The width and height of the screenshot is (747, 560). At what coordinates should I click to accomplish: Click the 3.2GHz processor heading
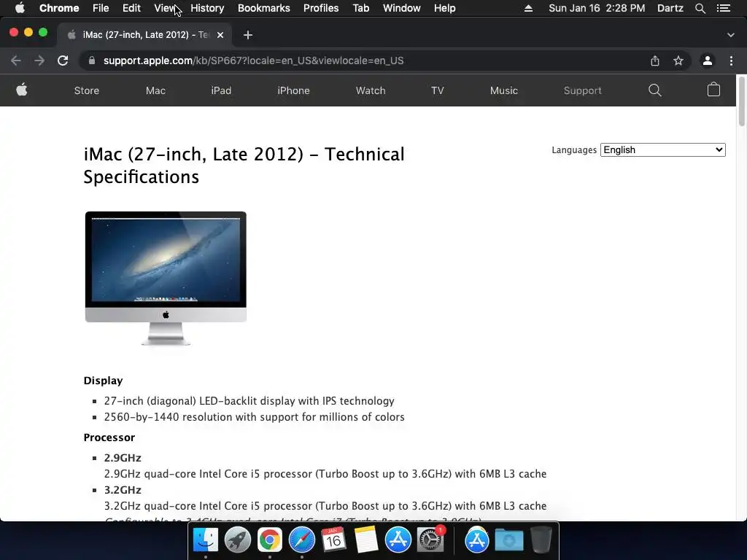coord(123,489)
